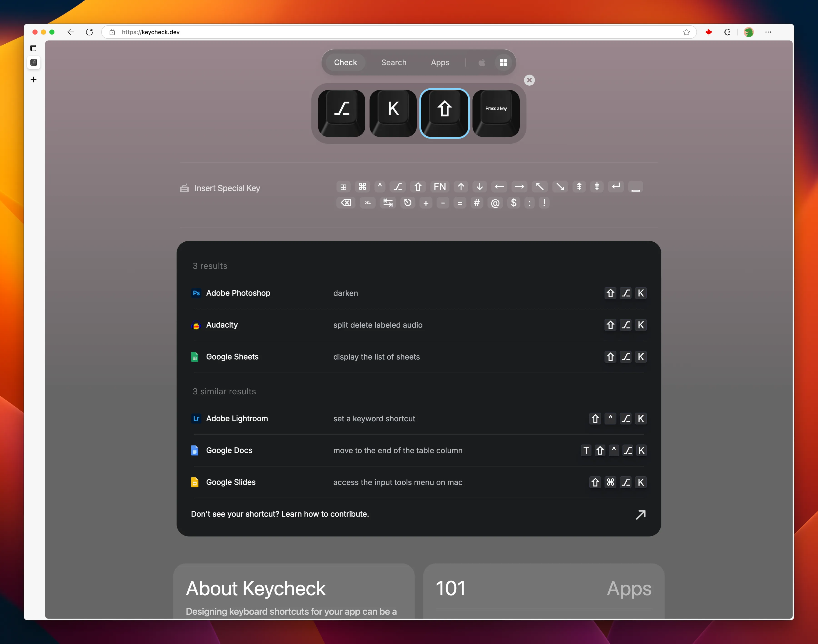Click the contribute external arrow icon
818x644 pixels.
tap(641, 515)
